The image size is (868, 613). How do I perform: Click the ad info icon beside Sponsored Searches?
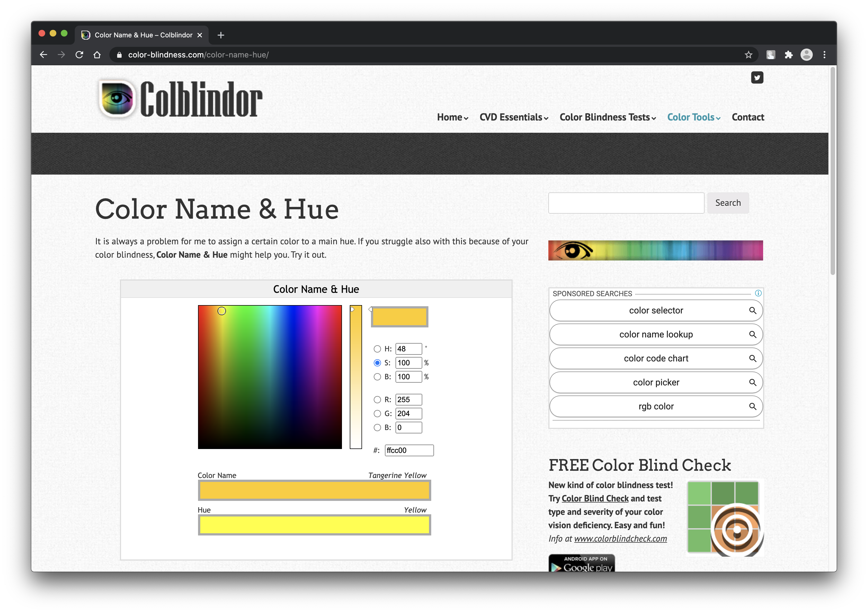[758, 293]
